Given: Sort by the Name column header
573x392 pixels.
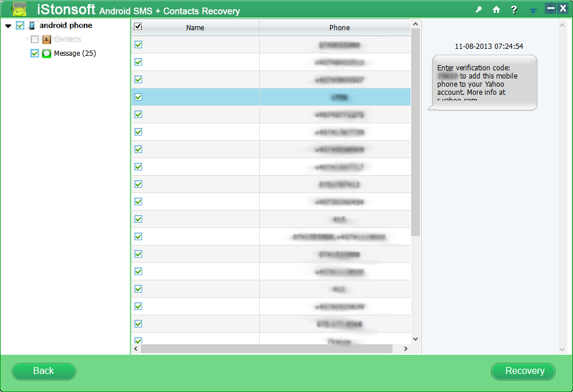Looking at the screenshot, I should [195, 27].
